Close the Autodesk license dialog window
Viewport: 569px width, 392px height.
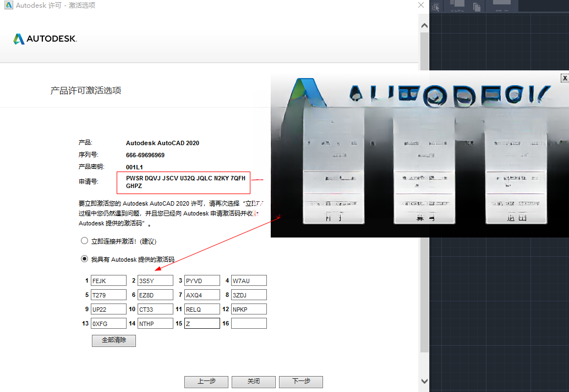click(421, 5)
